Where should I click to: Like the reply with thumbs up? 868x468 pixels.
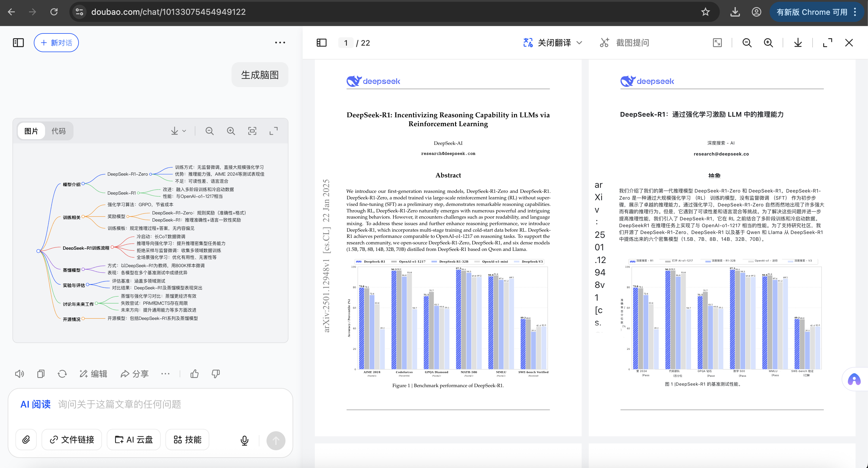194,374
